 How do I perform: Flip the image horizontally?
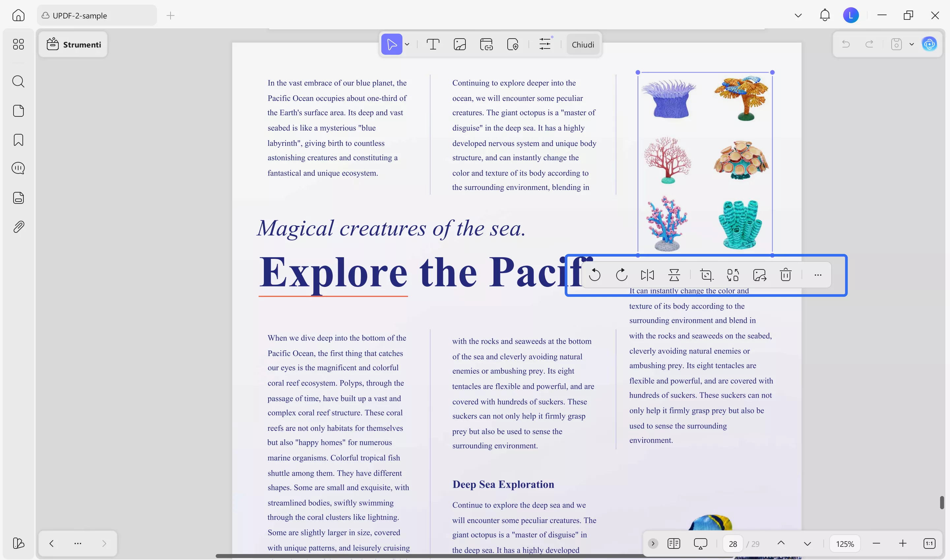(x=647, y=275)
